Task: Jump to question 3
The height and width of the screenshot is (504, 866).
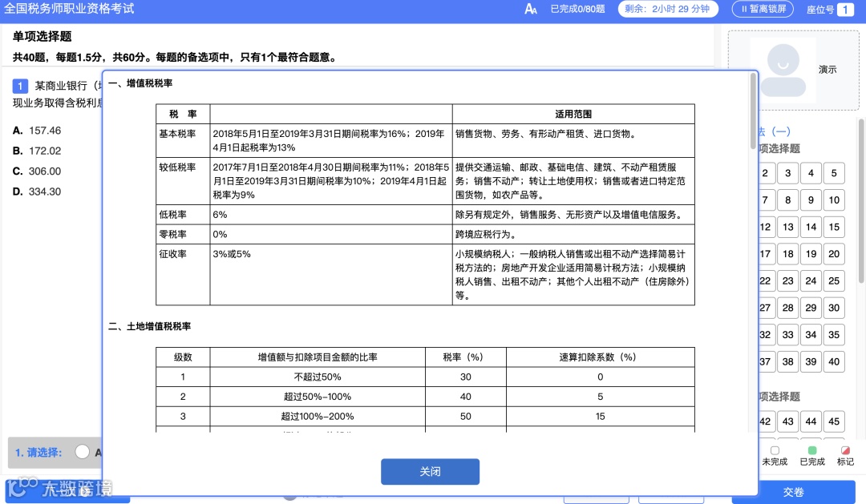Action: click(787, 173)
